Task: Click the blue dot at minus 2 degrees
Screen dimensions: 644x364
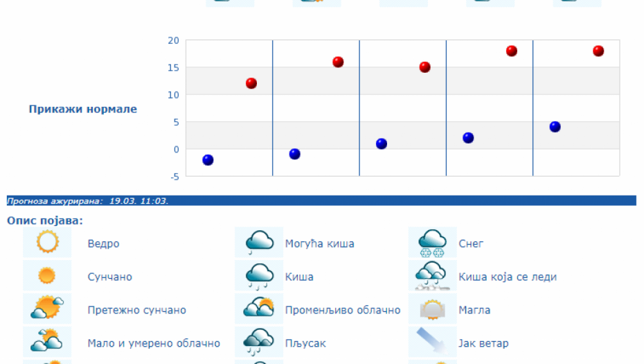Action: (208, 160)
